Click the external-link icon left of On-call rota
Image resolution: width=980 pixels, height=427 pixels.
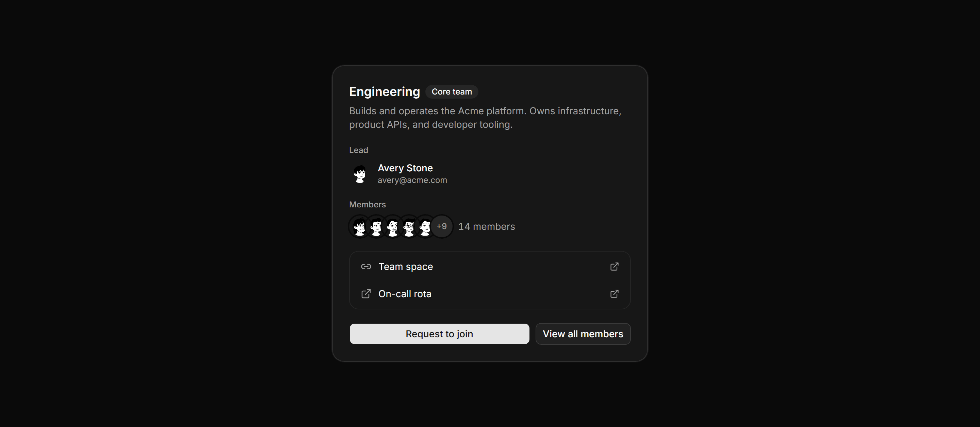click(366, 294)
